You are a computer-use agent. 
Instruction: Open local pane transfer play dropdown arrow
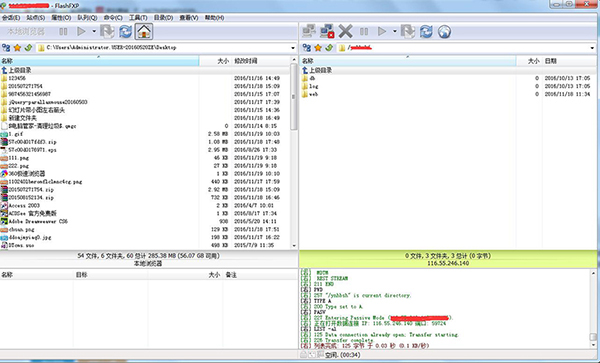[x=94, y=31]
